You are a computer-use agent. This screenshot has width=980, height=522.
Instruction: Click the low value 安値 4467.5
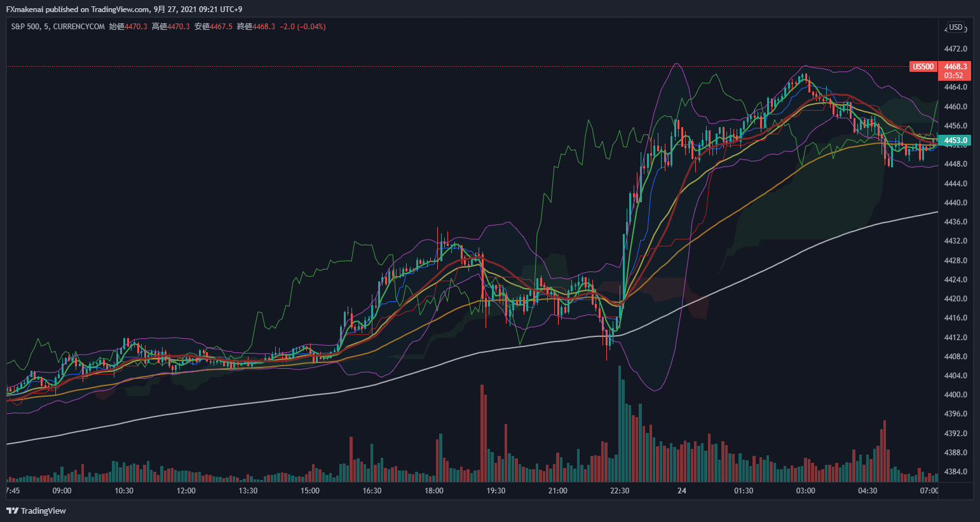213,27
